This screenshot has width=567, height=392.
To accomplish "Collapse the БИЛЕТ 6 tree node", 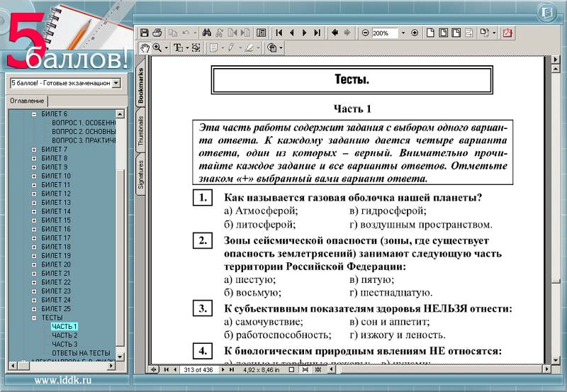I will 34,114.
